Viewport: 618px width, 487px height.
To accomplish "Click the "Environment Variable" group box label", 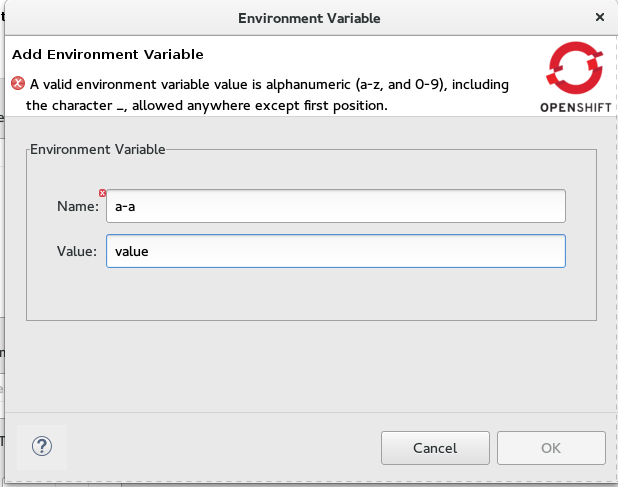I will 98,149.
